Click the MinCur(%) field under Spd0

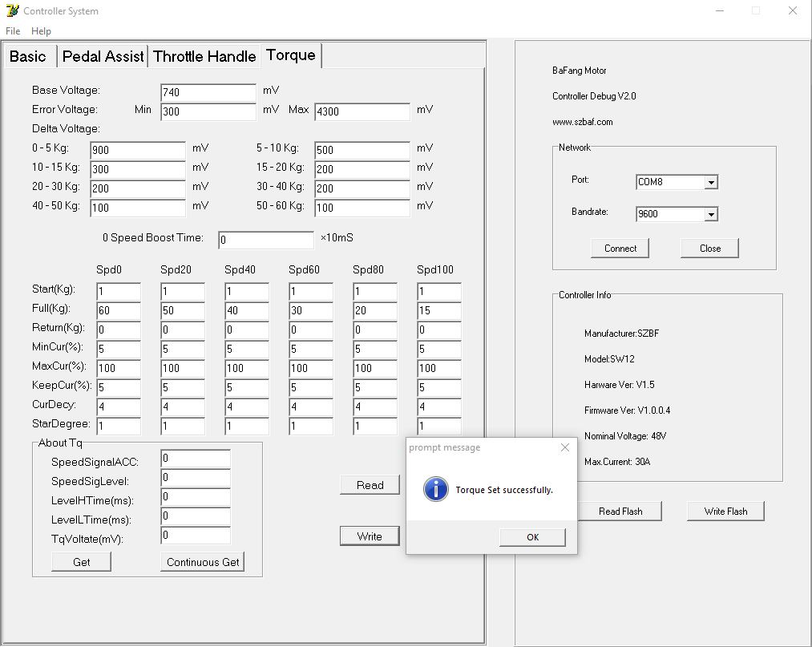point(119,349)
